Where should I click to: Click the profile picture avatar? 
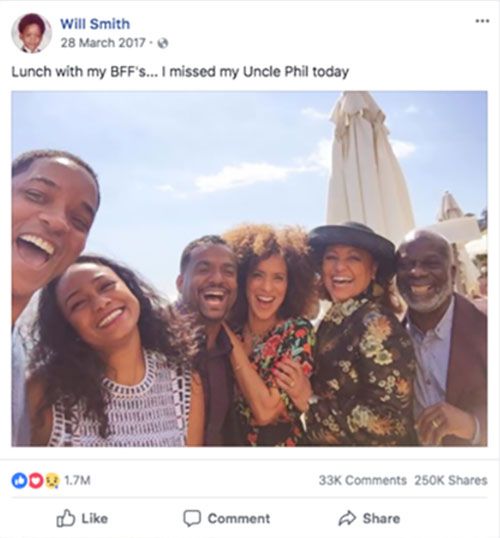coord(31,33)
